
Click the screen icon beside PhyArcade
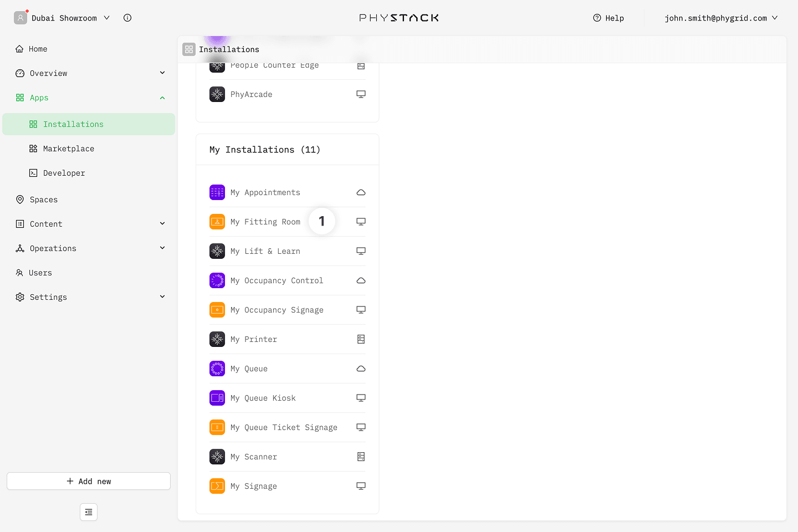[x=361, y=94]
